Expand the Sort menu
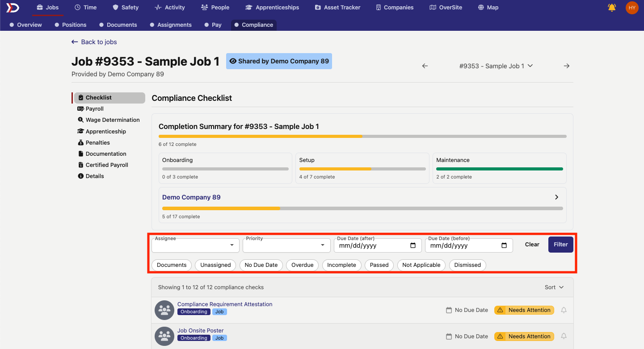The width and height of the screenshot is (644, 349). pyautogui.click(x=554, y=287)
